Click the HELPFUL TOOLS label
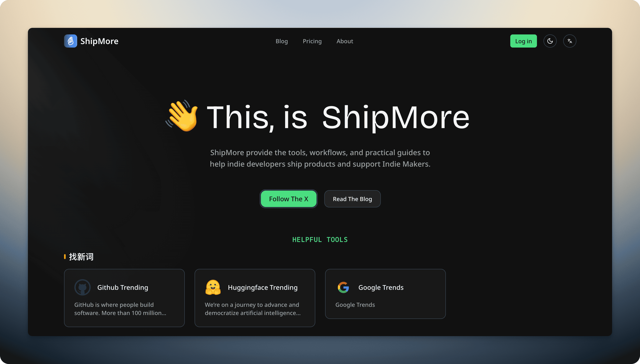Viewport: 640px width, 364px height. 320,240
